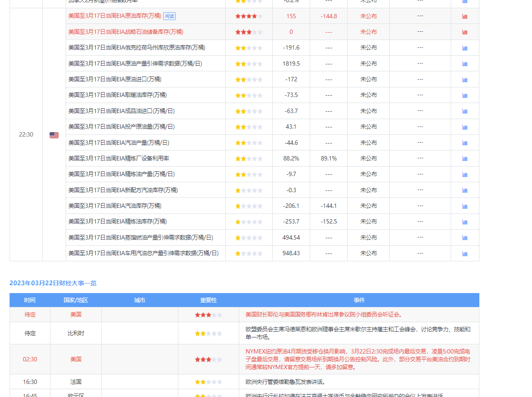The image size is (532, 397).
Task: Select value -191.6 in 库欣原油库存 row
Action: click(291, 47)
